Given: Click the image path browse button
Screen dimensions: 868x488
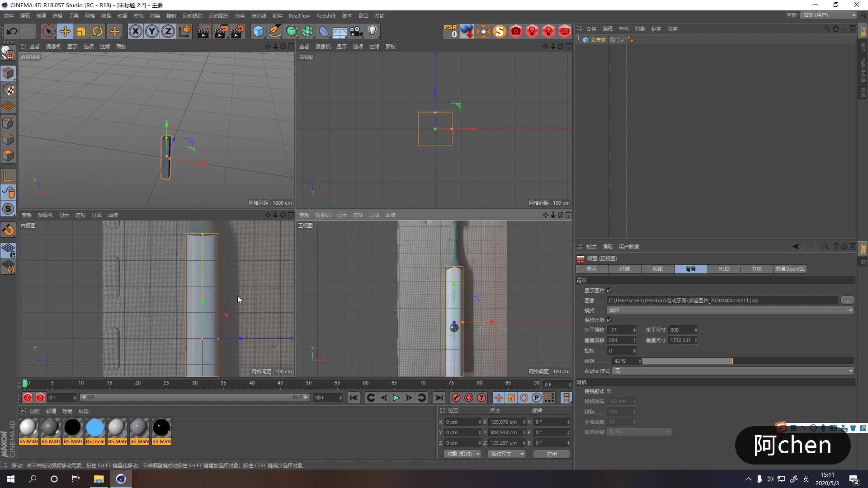Looking at the screenshot, I should pos(847,300).
